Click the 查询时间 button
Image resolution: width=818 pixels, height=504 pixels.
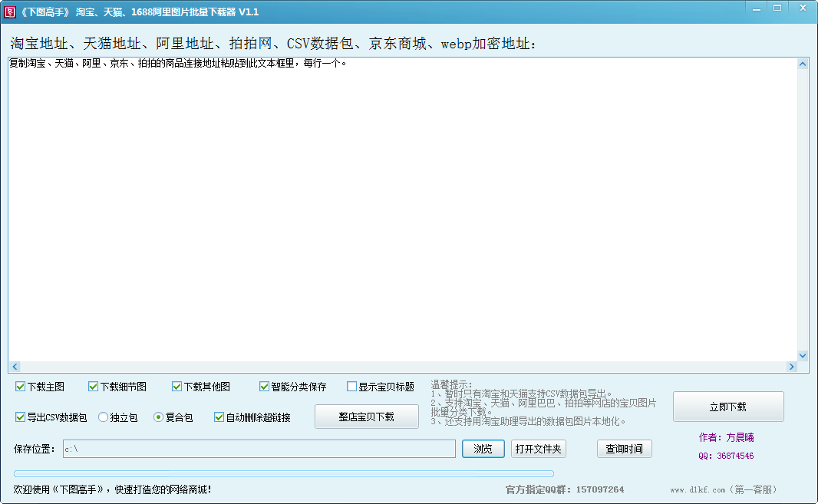tap(625, 449)
